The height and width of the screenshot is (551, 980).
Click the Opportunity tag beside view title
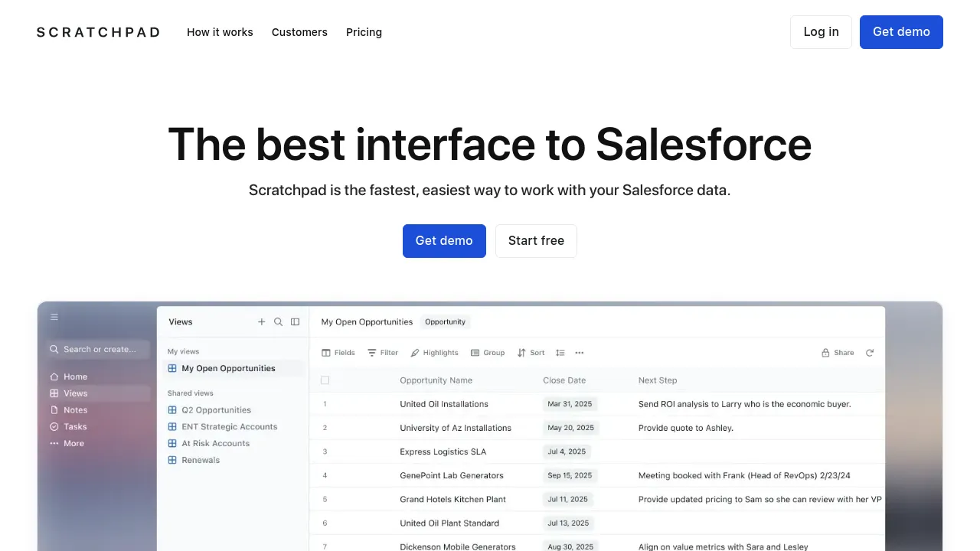445,322
